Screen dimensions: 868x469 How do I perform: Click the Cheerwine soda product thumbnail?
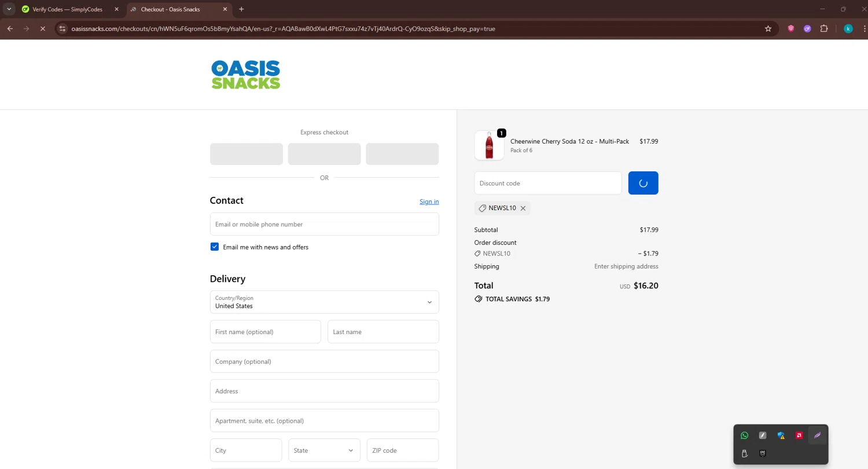[489, 145]
